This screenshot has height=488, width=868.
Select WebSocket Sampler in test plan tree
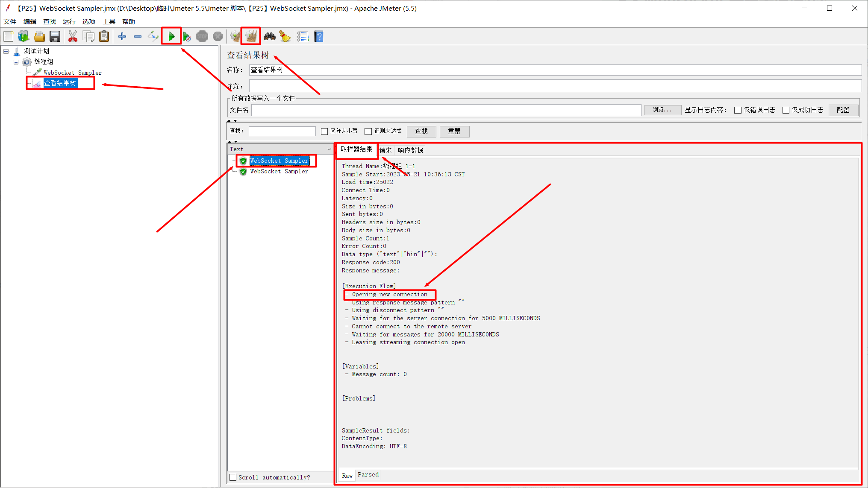click(x=73, y=73)
